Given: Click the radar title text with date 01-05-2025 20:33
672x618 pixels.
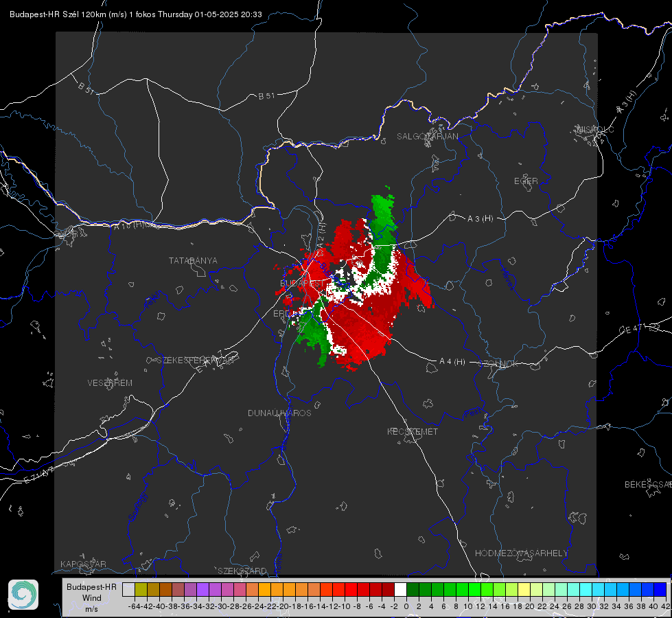Looking at the screenshot, I should [x=136, y=14].
